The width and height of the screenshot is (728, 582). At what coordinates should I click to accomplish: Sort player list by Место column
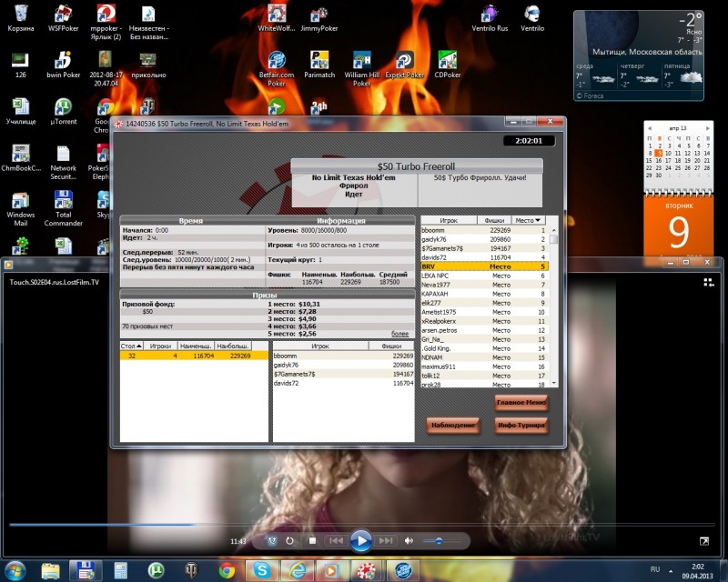tap(528, 220)
